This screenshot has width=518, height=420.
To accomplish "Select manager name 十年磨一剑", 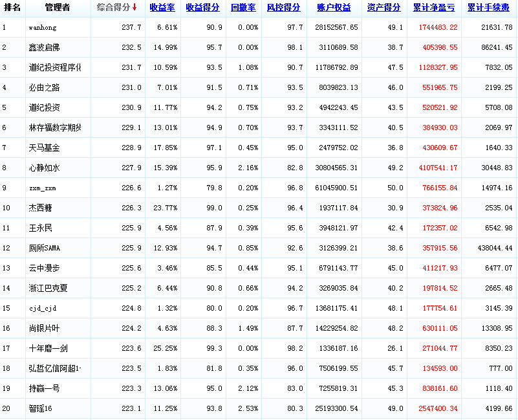I will click(x=49, y=348).
